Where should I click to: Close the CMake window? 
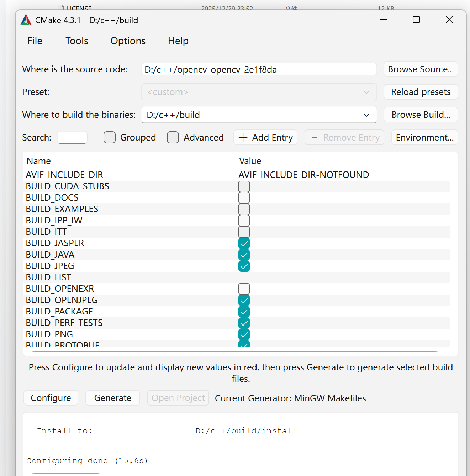point(449,20)
